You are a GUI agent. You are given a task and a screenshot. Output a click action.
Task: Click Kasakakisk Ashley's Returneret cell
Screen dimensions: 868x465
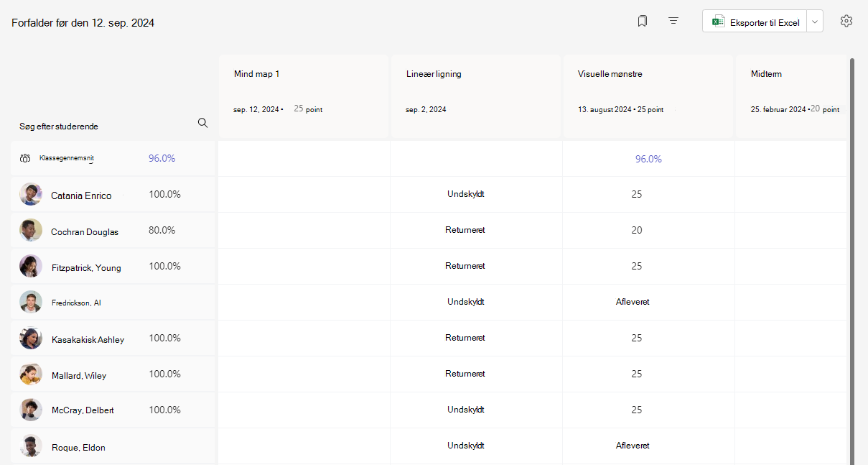(x=476, y=338)
